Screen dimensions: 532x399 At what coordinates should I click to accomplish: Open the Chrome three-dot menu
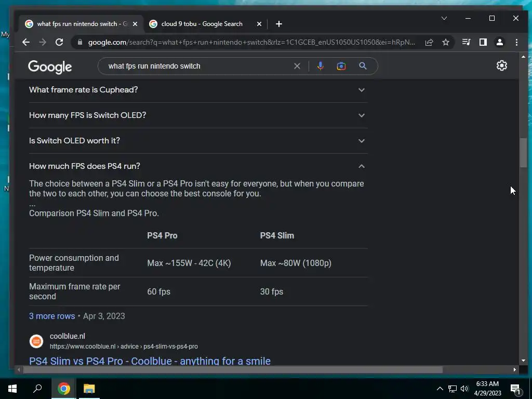516,42
